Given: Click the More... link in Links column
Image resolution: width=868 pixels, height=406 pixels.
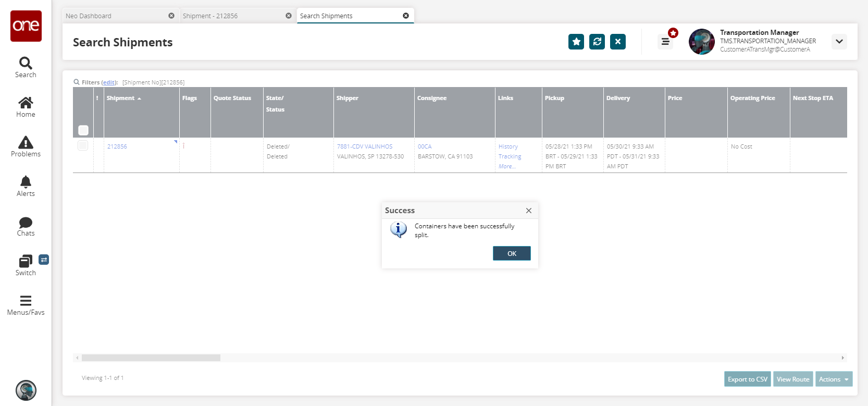Looking at the screenshot, I should point(507,166).
